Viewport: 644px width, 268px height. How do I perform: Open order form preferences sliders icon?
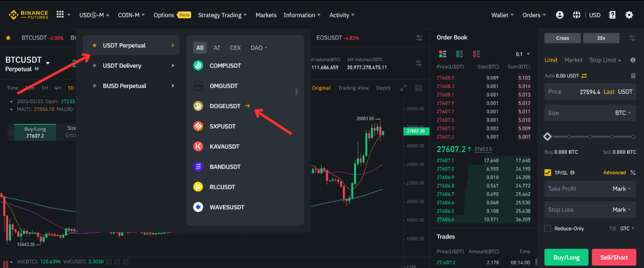[632, 38]
